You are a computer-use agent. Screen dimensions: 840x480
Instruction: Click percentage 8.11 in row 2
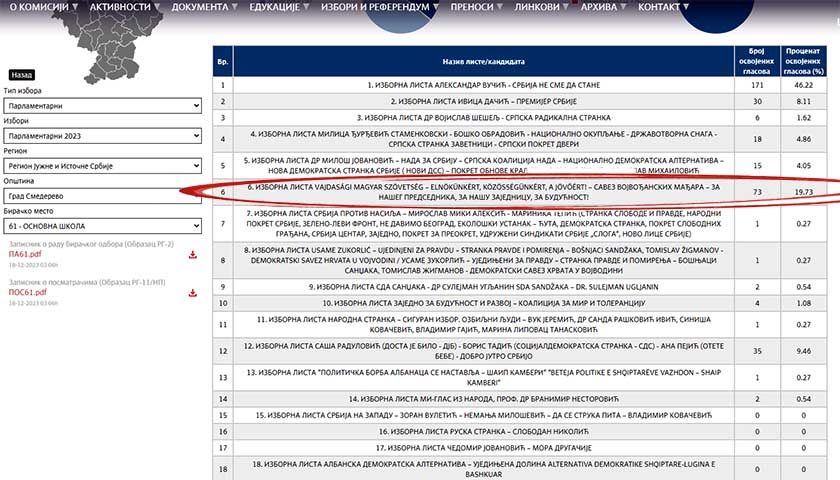[803, 101]
